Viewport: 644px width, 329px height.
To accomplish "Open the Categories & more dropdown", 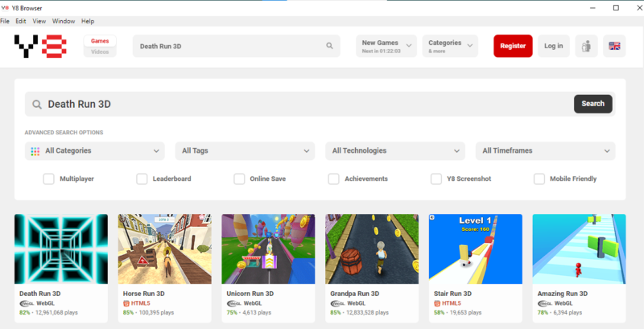I will [x=450, y=46].
